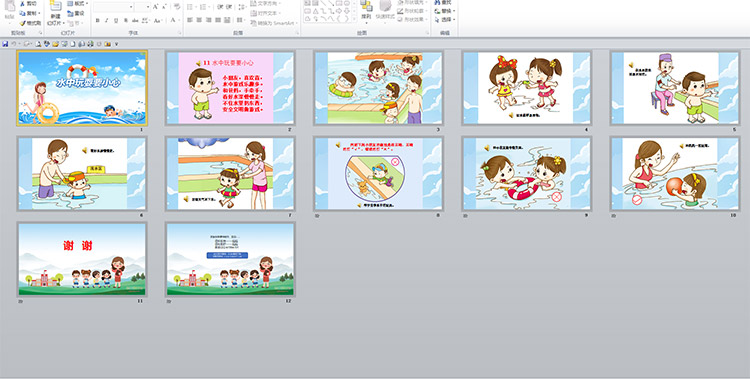This screenshot has height=379, width=750.
Task: Select slide 5 with seated lifeguard
Action: [675, 88]
